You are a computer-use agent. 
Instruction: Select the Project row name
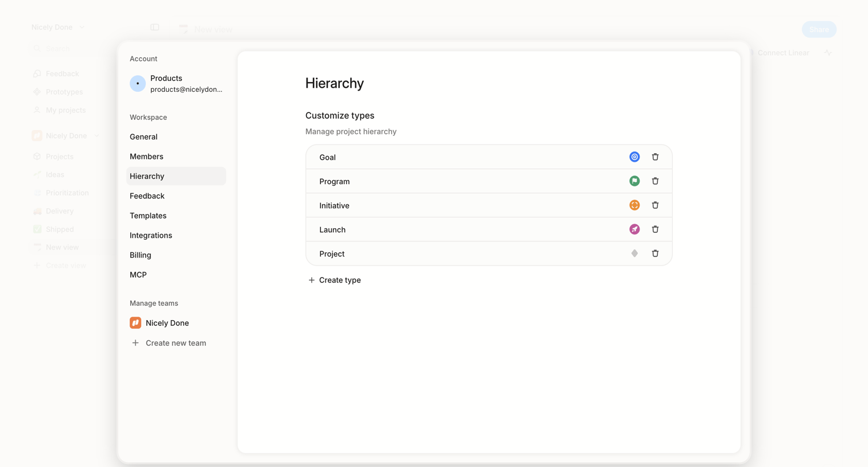(332, 254)
